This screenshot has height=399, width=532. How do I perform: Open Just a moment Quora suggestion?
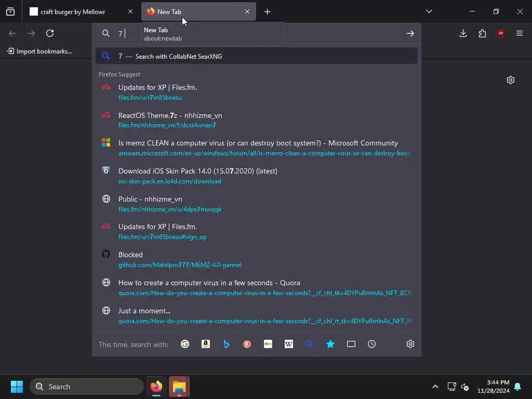click(x=257, y=315)
